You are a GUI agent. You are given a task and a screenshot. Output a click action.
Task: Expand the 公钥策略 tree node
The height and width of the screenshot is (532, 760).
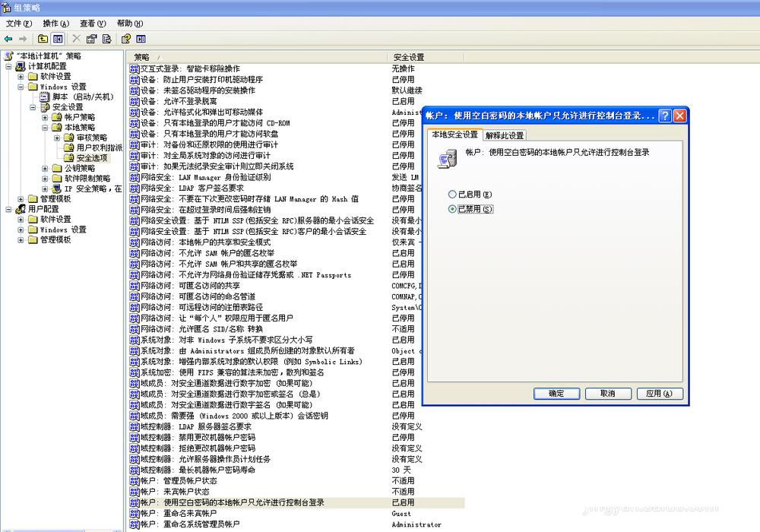pyautogui.click(x=46, y=168)
